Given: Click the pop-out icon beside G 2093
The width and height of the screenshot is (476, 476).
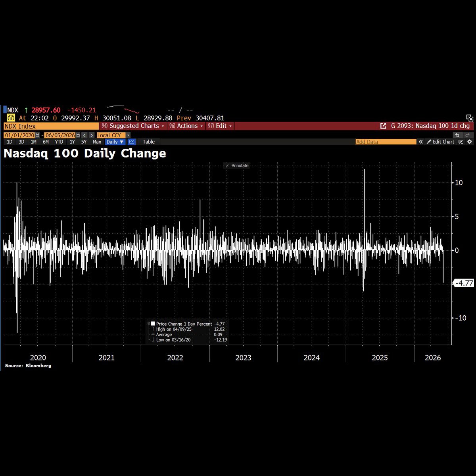Looking at the screenshot, I should tap(383, 126).
